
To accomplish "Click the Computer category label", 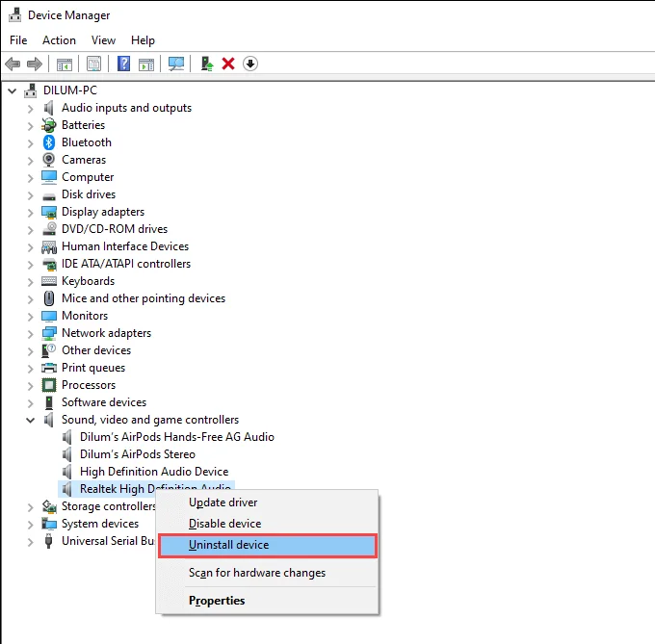I will (88, 177).
